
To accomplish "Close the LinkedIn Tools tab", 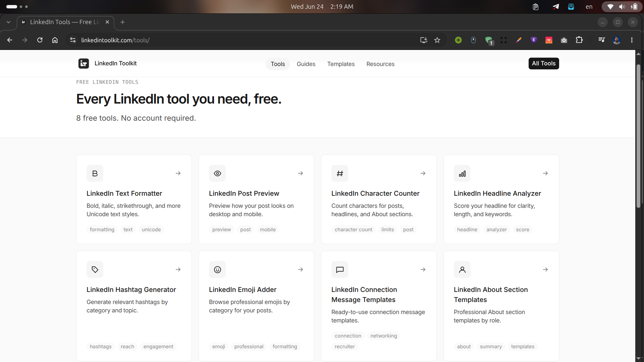I will [107, 22].
